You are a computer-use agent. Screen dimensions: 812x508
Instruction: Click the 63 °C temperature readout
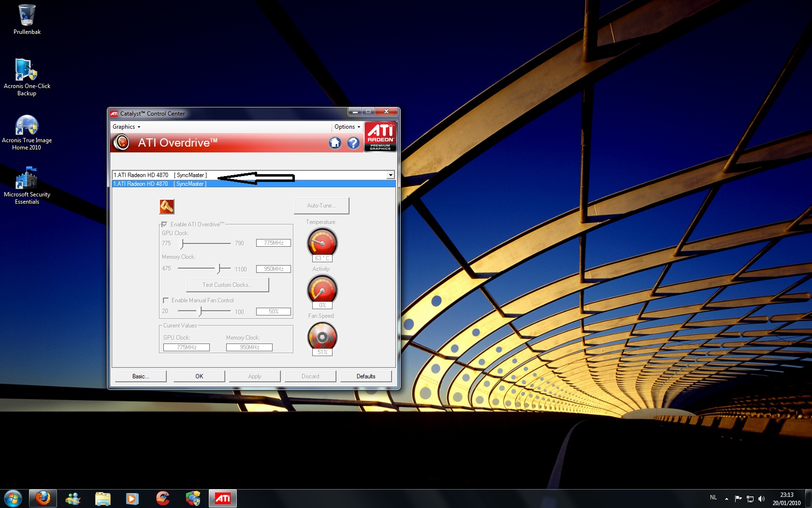(322, 258)
